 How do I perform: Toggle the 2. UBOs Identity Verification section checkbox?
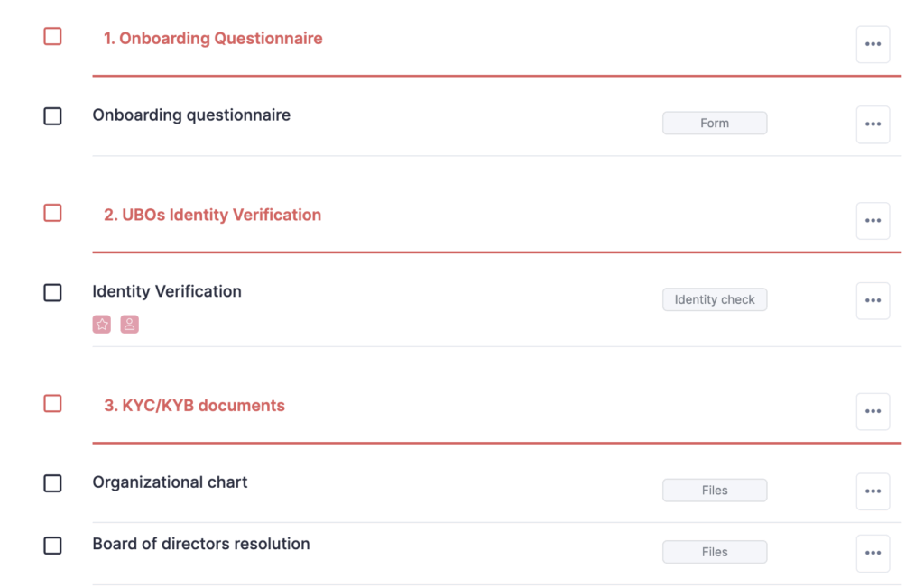click(53, 213)
